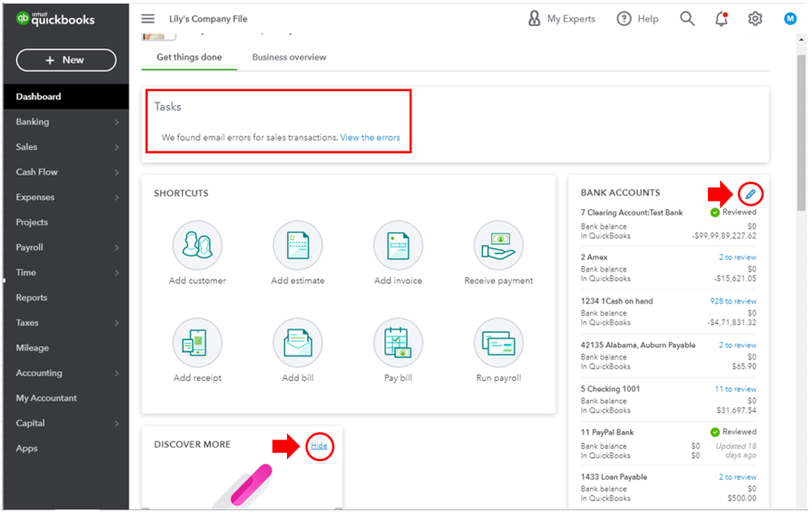The width and height of the screenshot is (812, 515).
Task: Expand the Capital menu chevron
Action: click(117, 423)
